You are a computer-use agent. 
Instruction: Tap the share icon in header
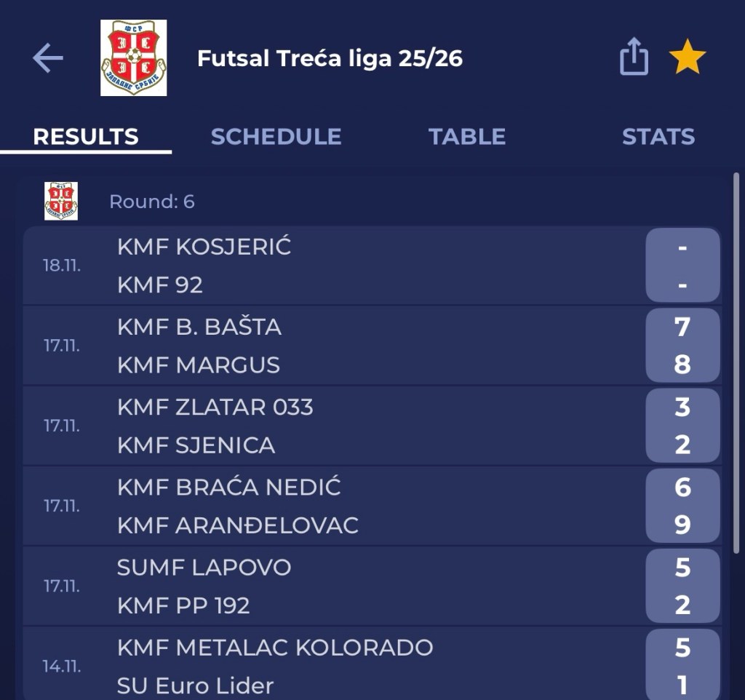[634, 57]
